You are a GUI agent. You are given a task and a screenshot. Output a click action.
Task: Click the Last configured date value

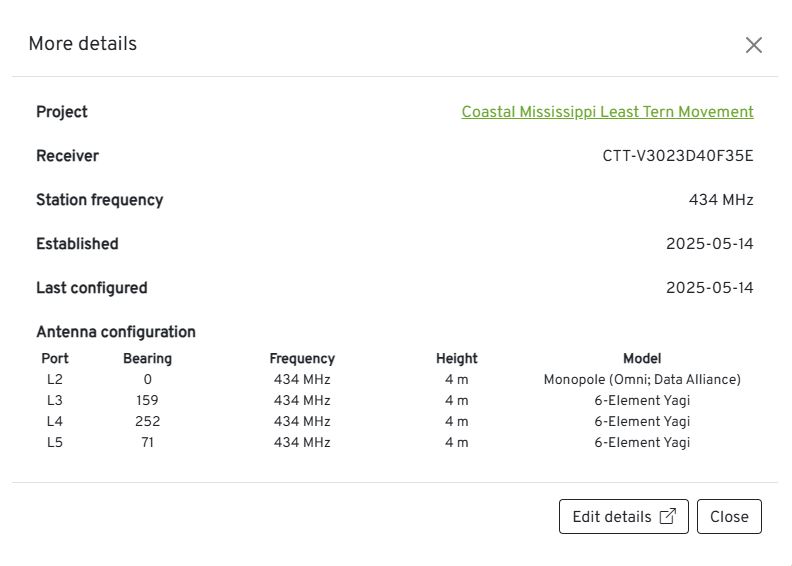[x=709, y=288]
